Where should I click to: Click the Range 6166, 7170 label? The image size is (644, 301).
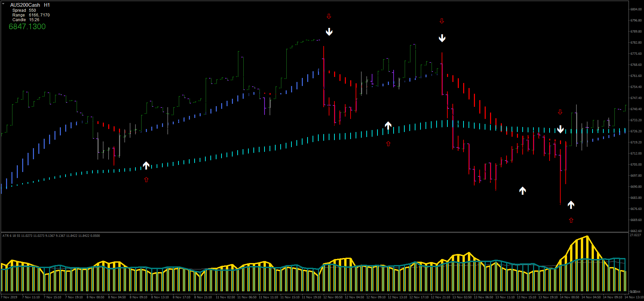pyautogui.click(x=31, y=15)
